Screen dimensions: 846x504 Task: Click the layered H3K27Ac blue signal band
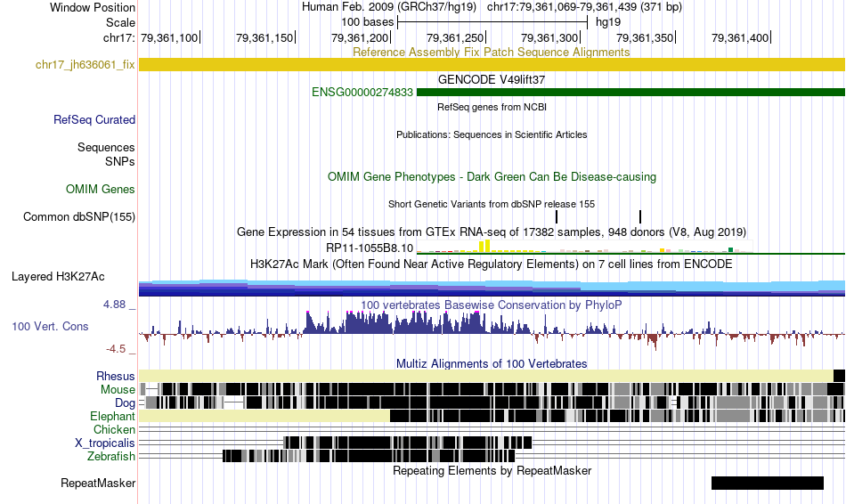(492, 288)
